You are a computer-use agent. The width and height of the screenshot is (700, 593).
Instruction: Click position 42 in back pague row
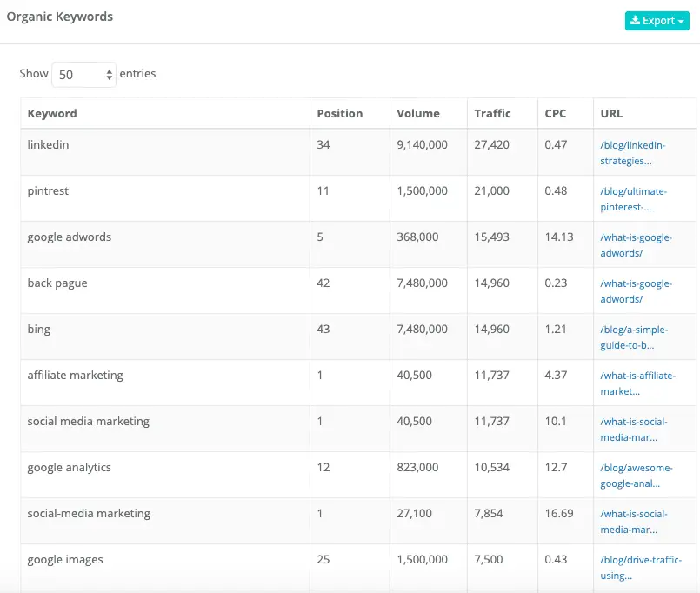click(323, 283)
